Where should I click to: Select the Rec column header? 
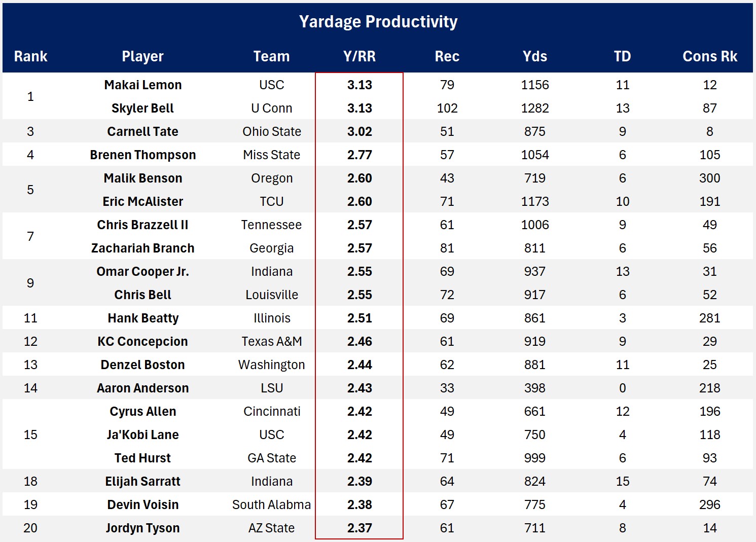(447, 56)
